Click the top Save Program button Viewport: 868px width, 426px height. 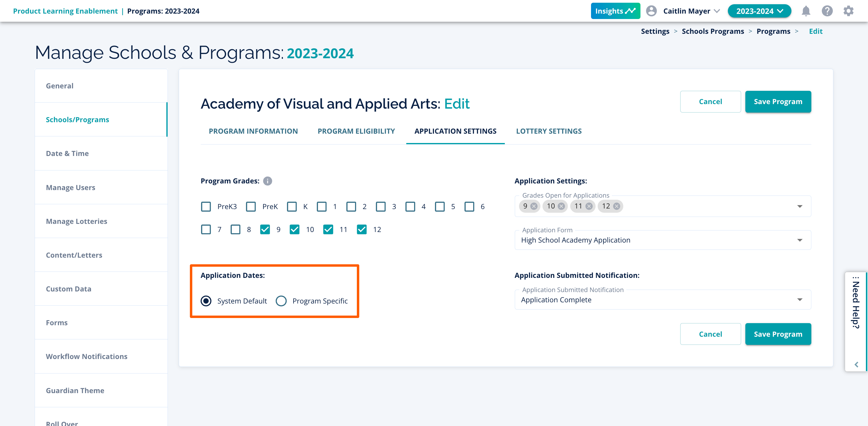[x=778, y=102]
